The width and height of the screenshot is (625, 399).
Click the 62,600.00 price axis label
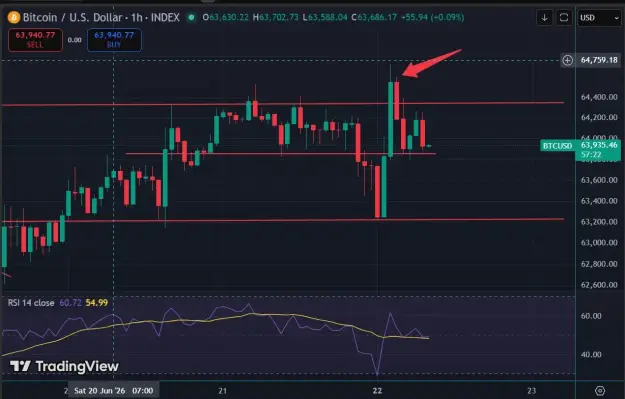coord(599,285)
